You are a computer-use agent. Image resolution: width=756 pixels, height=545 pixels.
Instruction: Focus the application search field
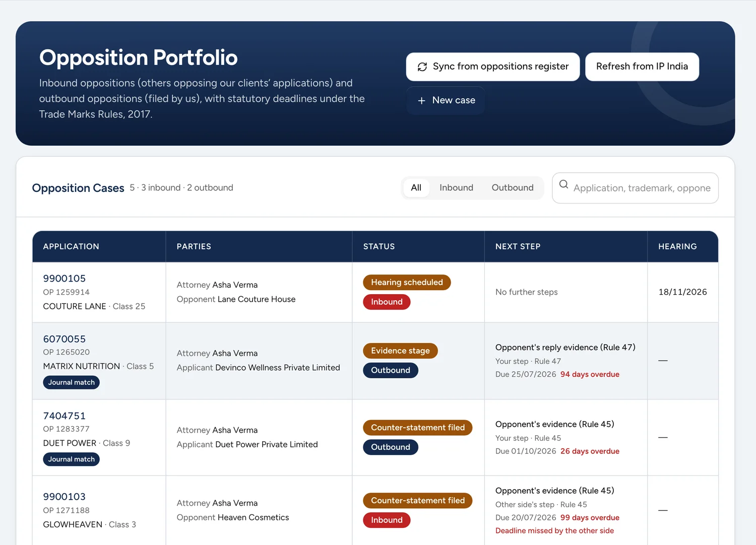point(636,188)
